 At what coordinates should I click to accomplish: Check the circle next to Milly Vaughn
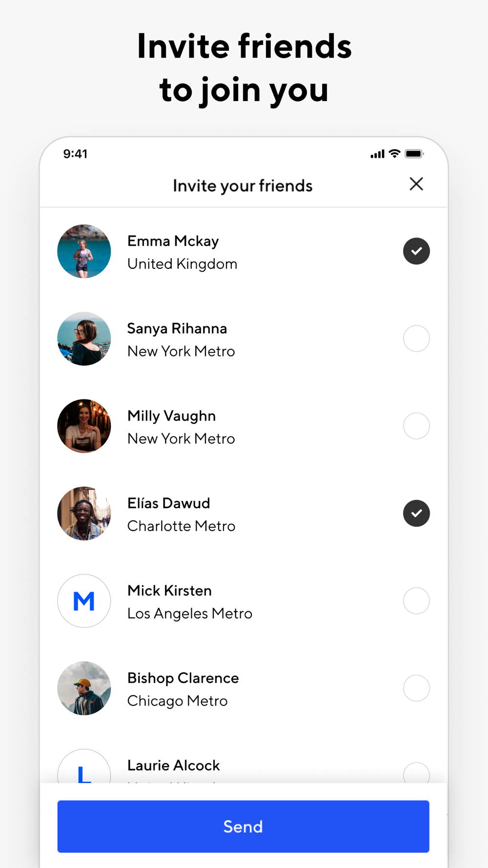(x=416, y=426)
